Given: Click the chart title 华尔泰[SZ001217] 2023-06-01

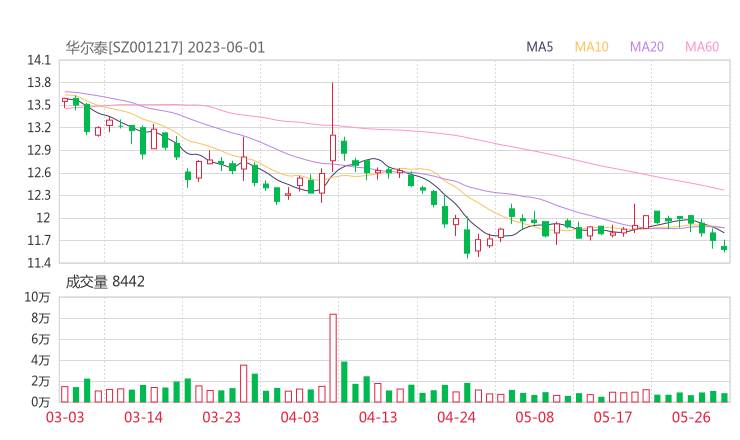Looking at the screenshot, I should 165,48.
